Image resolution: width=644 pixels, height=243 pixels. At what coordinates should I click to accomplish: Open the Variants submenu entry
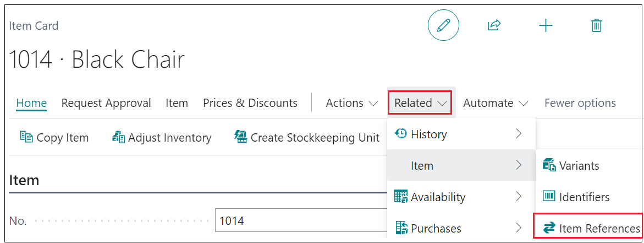571,165
